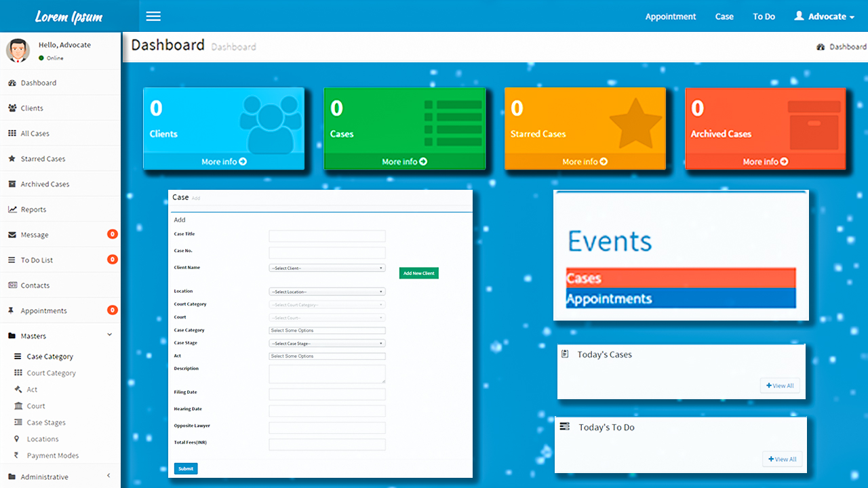Viewport: 868px width, 488px height.
Task: Click the Add New Client button
Action: pos(418,273)
